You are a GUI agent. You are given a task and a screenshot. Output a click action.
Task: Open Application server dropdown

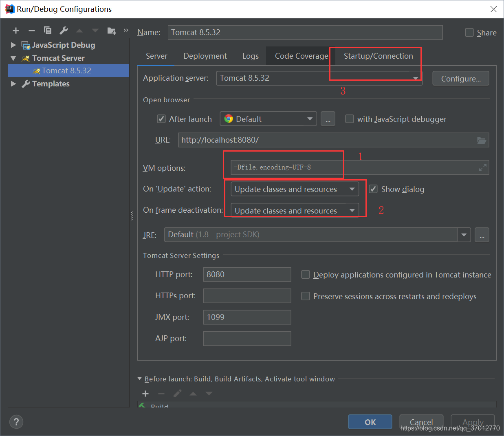pyautogui.click(x=319, y=78)
